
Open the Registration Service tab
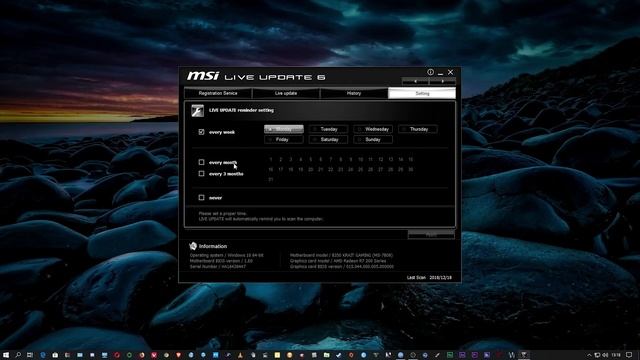[218, 93]
